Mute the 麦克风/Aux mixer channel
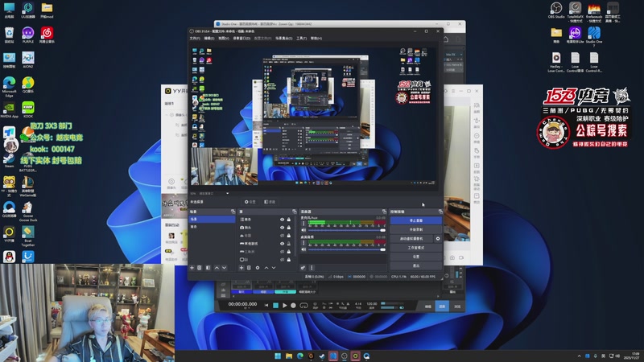 [303, 230]
